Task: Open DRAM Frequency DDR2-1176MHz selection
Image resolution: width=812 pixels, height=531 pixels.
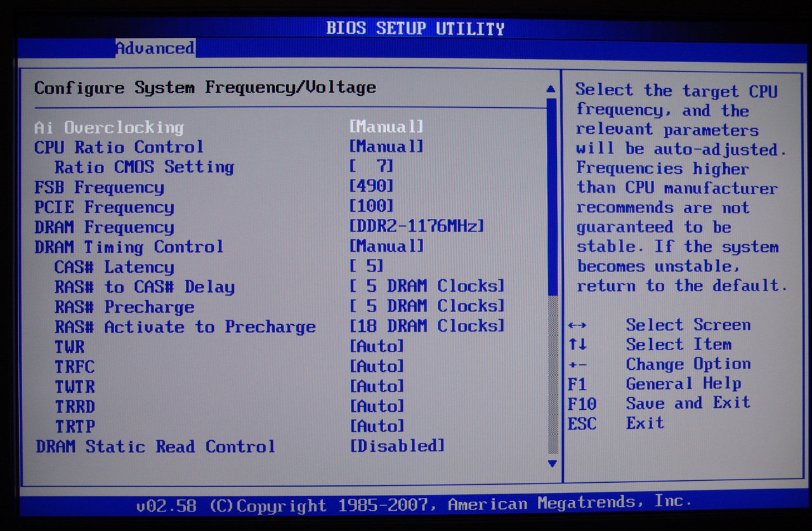Action: [x=417, y=226]
